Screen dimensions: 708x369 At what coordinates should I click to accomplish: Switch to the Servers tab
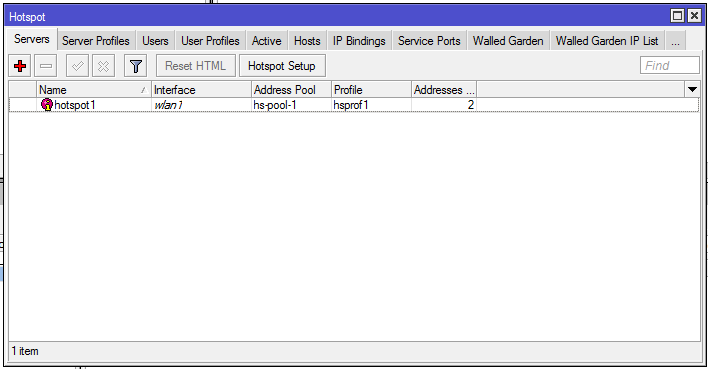32,39
